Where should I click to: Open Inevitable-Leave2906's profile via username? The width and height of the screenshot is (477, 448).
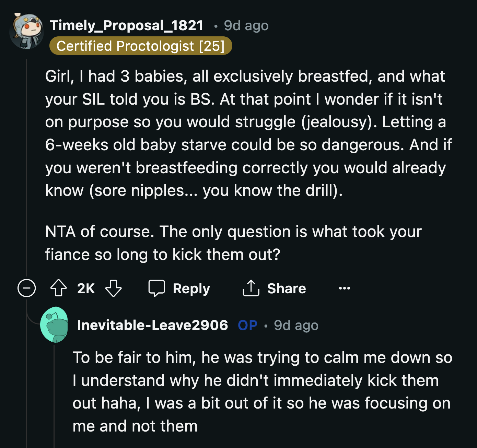tap(153, 325)
